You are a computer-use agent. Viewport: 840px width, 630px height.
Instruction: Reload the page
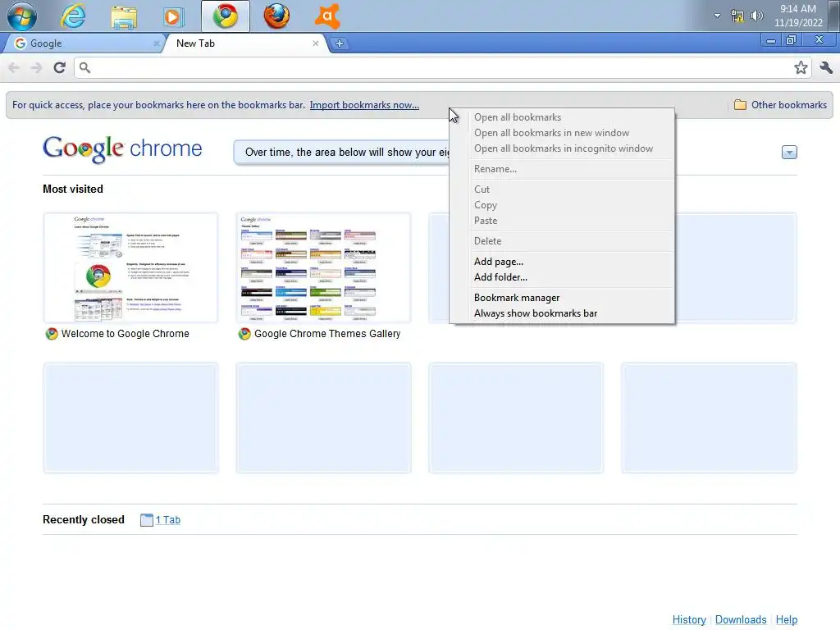[x=59, y=67]
